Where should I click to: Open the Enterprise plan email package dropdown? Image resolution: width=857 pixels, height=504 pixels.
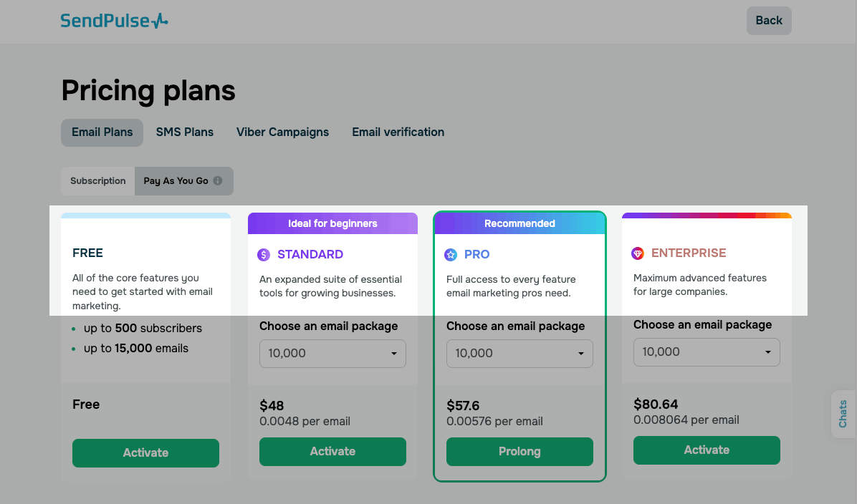pos(707,352)
